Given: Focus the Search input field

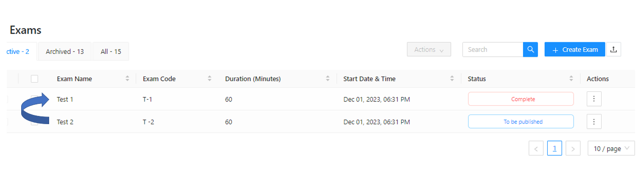Looking at the screenshot, I should point(493,50).
